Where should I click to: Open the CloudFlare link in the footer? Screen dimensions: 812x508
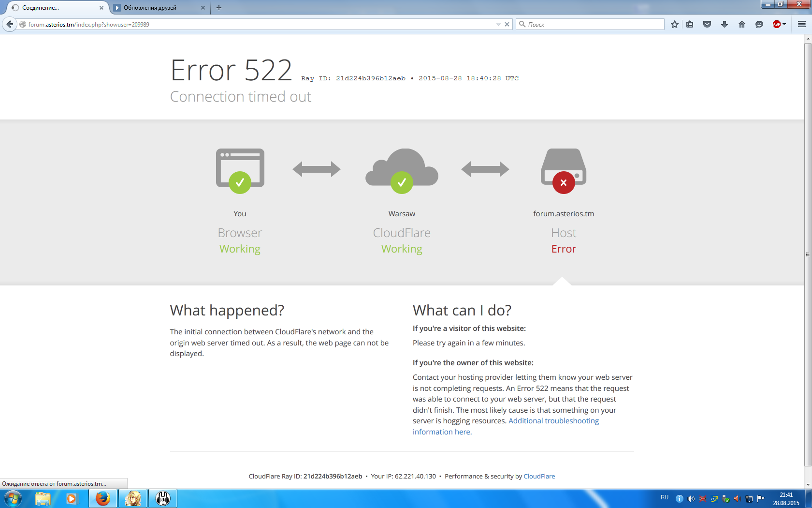tap(539, 477)
